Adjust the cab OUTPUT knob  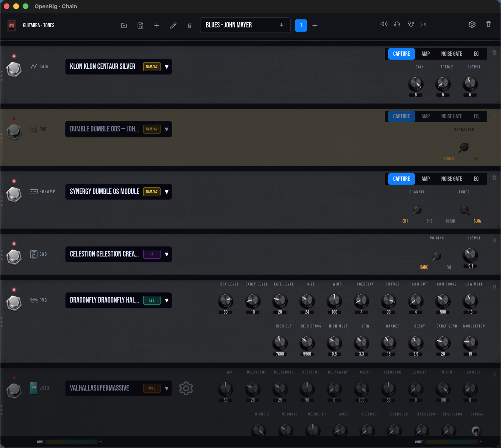point(470,255)
